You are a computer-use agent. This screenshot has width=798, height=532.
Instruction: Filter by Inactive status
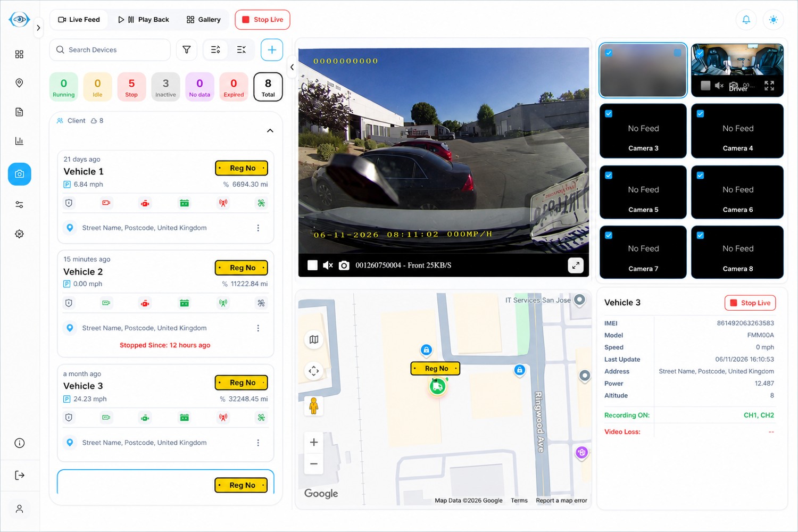pos(165,87)
